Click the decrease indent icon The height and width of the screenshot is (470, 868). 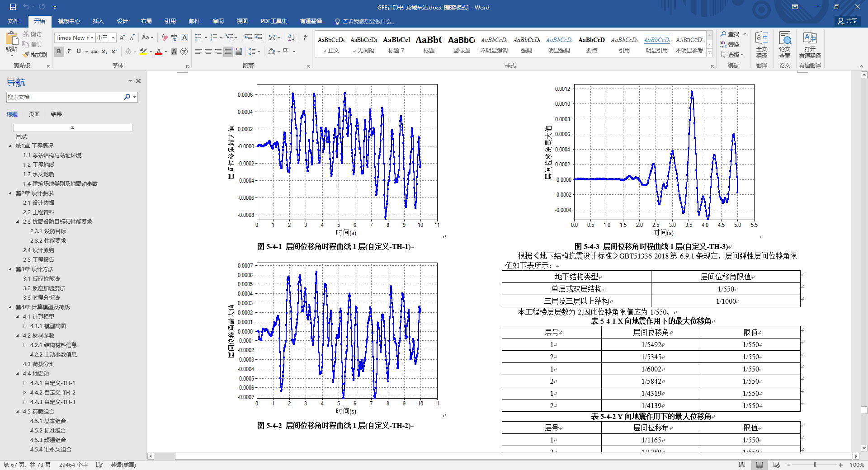pos(248,38)
